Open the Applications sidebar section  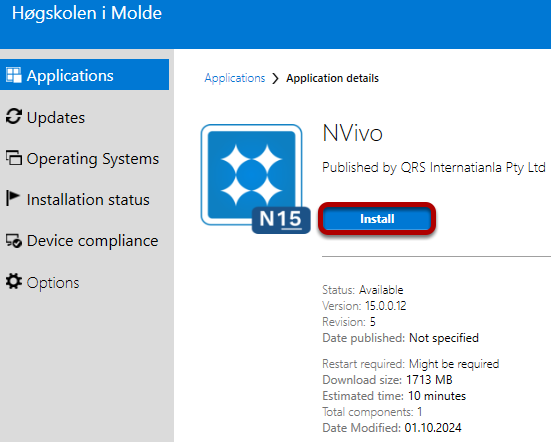pos(84,74)
